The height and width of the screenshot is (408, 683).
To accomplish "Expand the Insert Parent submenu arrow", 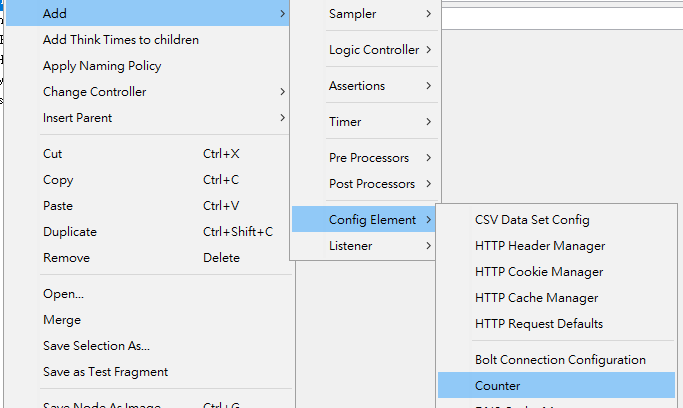I will [283, 118].
